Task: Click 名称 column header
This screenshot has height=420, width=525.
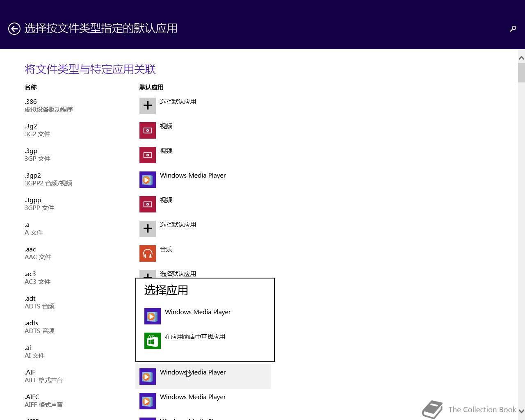Action: pos(31,87)
